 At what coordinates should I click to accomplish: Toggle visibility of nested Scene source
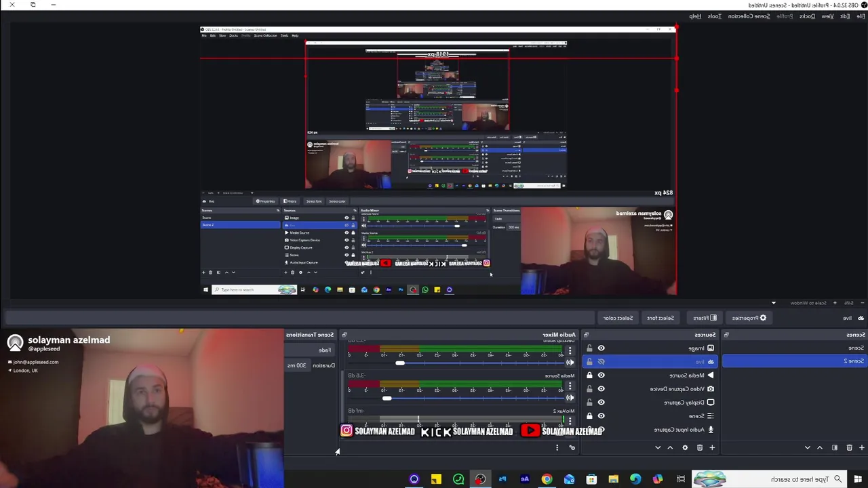click(601, 416)
